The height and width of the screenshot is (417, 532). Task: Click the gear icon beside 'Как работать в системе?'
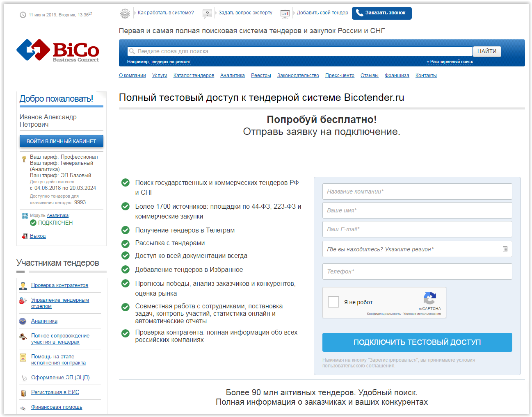[125, 13]
